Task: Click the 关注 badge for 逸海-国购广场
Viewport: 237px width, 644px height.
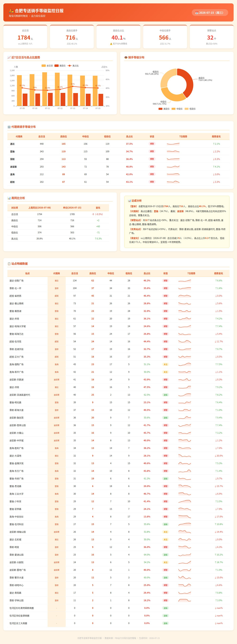Action: tap(166, 364)
